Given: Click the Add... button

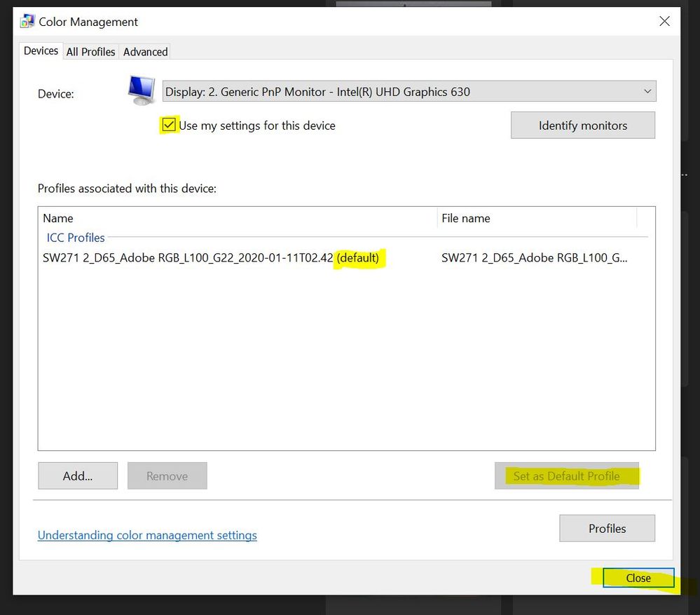Looking at the screenshot, I should coord(77,475).
